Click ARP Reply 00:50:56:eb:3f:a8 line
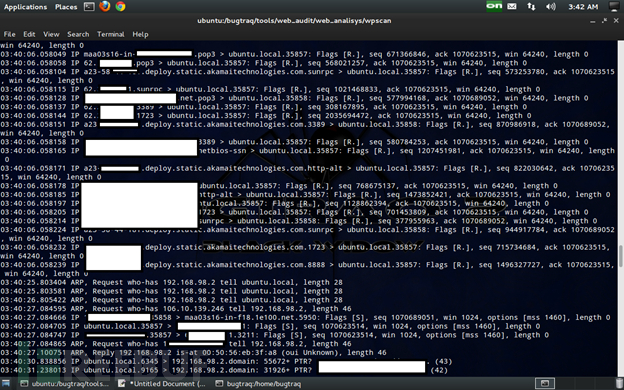Screen dimensions: 624x390 point(193,352)
